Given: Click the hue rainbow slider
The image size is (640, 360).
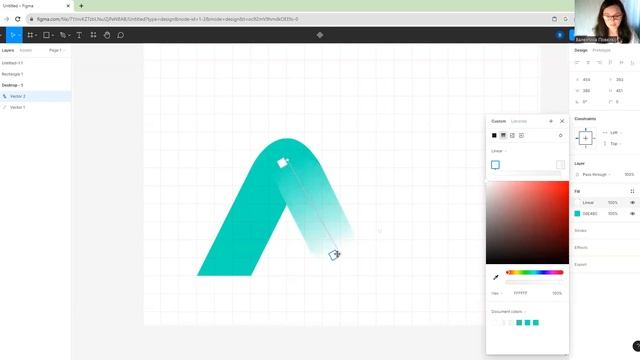Looking at the screenshot, I should pos(534,272).
